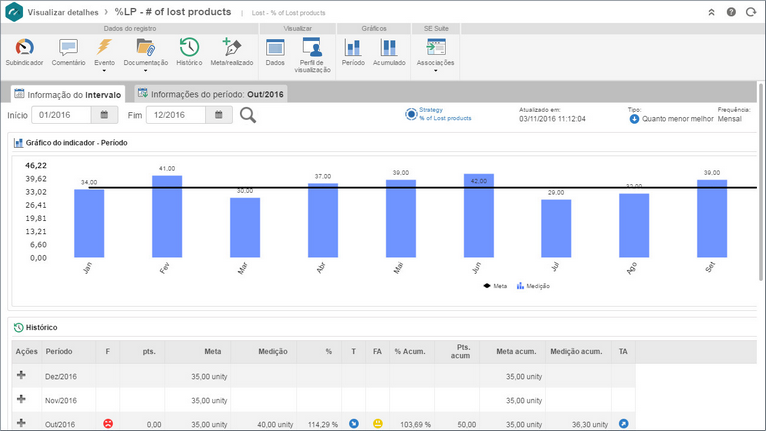The width and height of the screenshot is (766, 431).
Task: Click the Quanto menor melhor type icon
Action: click(634, 119)
